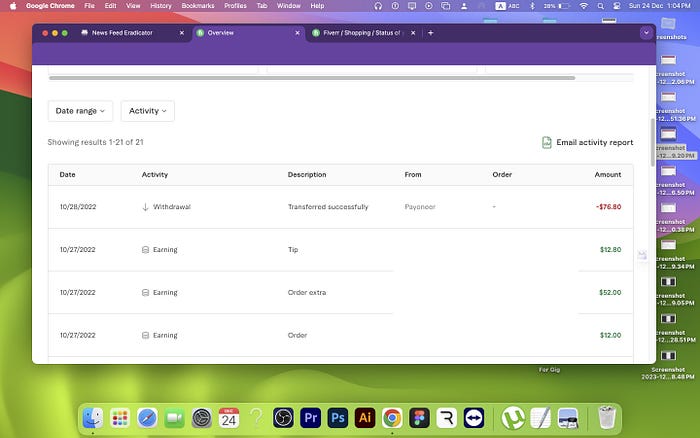The width and height of the screenshot is (700, 438).
Task: Launch OBS Studio from the dock
Action: tap(283, 418)
